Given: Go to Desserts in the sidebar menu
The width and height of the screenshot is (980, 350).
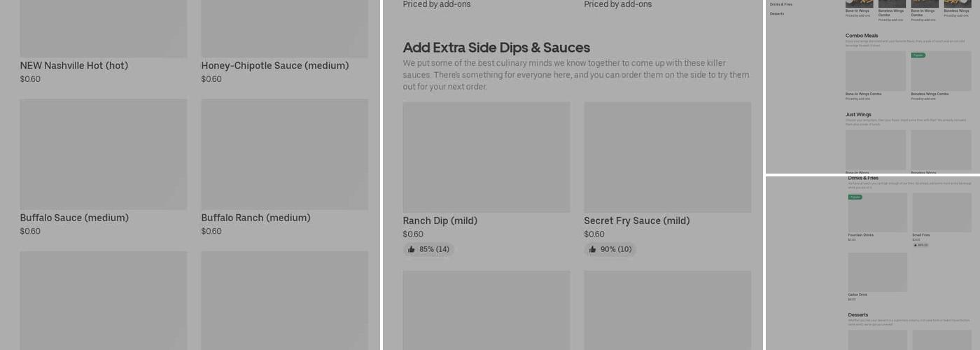Looking at the screenshot, I should 777,13.
